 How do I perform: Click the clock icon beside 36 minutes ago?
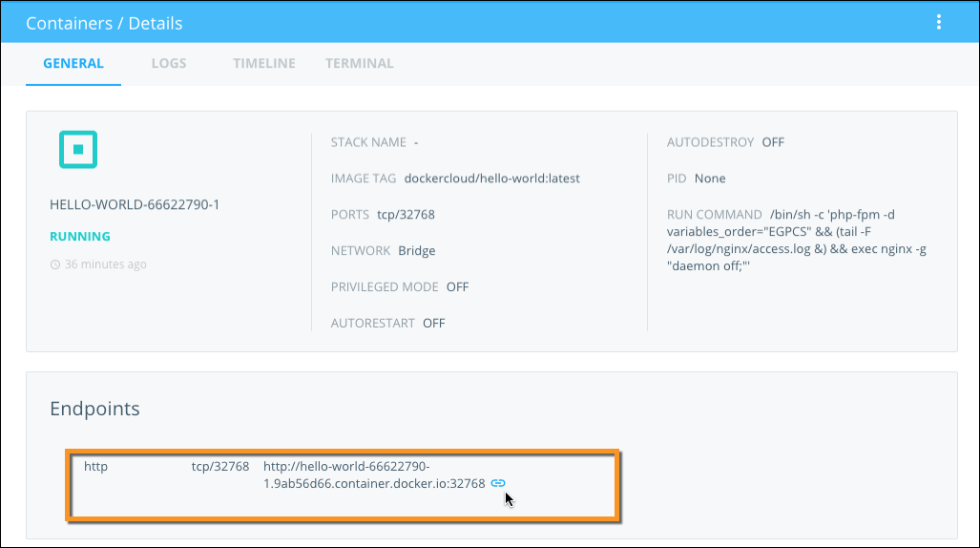[x=55, y=264]
